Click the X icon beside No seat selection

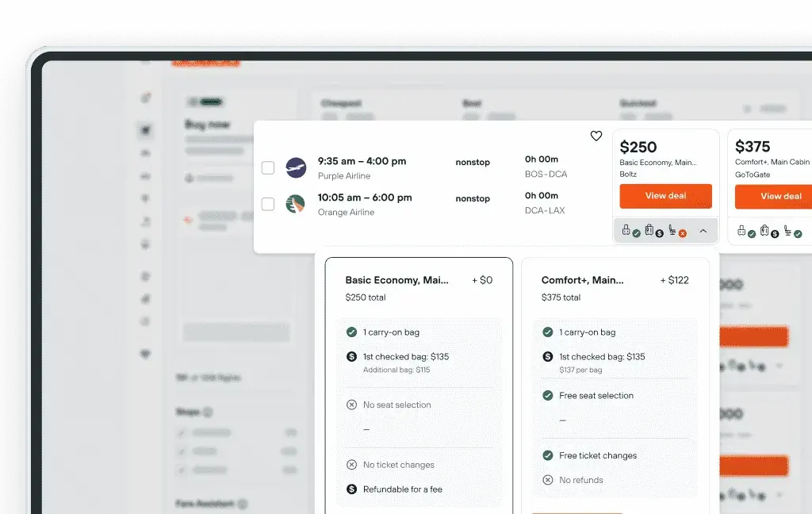pyautogui.click(x=351, y=405)
